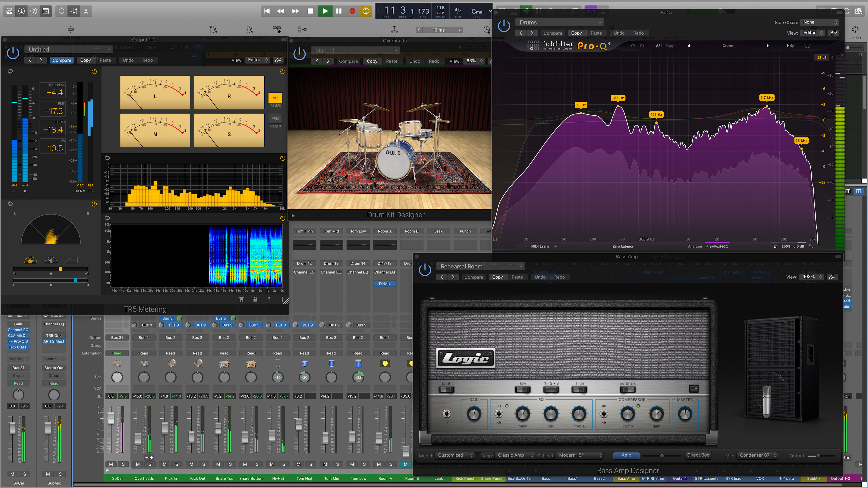
Task: Adjust the SoCal channel volume fader
Action: coord(111,418)
